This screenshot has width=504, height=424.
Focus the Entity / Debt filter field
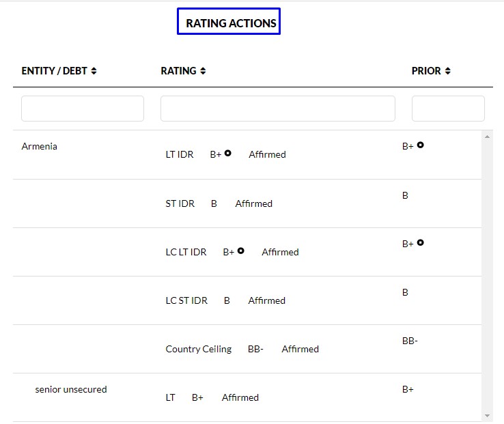[83, 109]
